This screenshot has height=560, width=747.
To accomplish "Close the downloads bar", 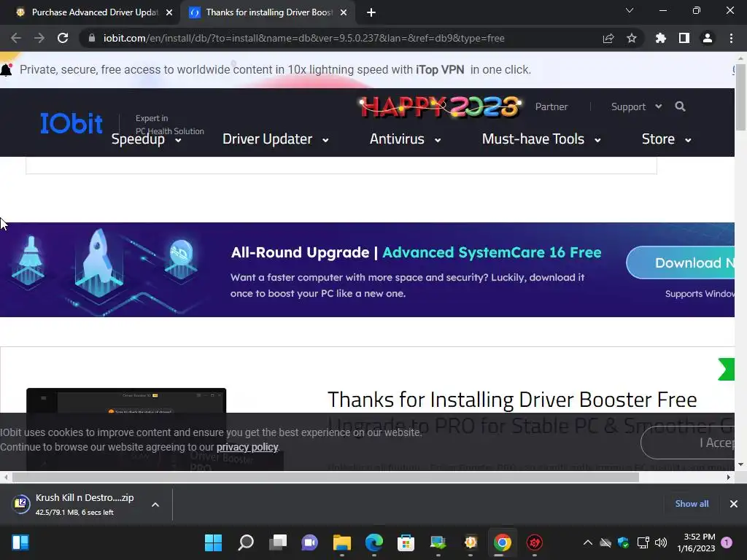I will [734, 504].
